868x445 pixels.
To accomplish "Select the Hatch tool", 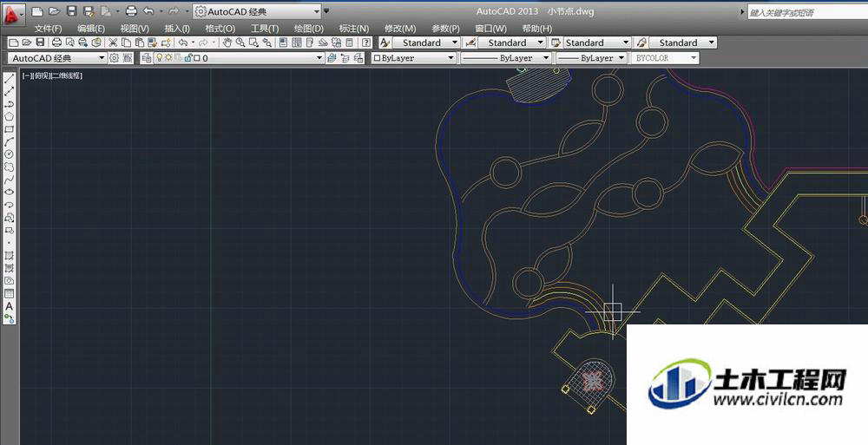I will point(10,255).
